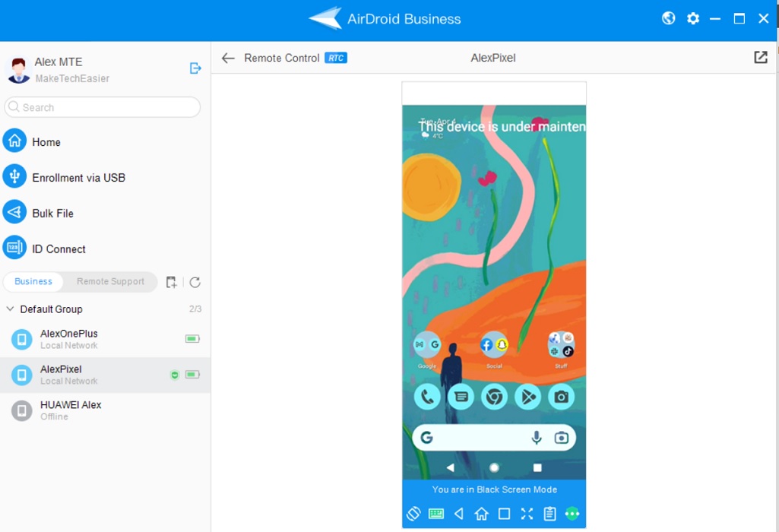Focus the Search field in sidebar

(103, 107)
